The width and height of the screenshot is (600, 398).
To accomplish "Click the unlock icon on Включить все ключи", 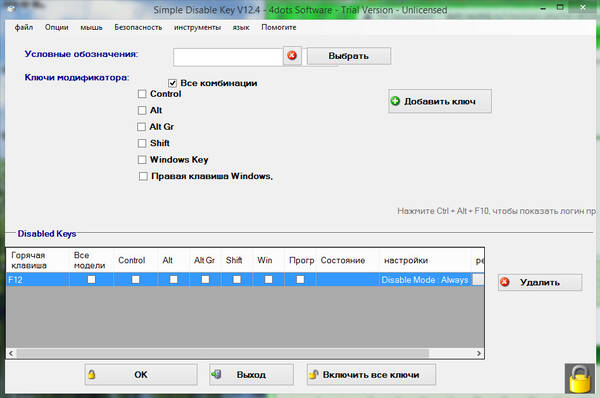I will (314, 374).
